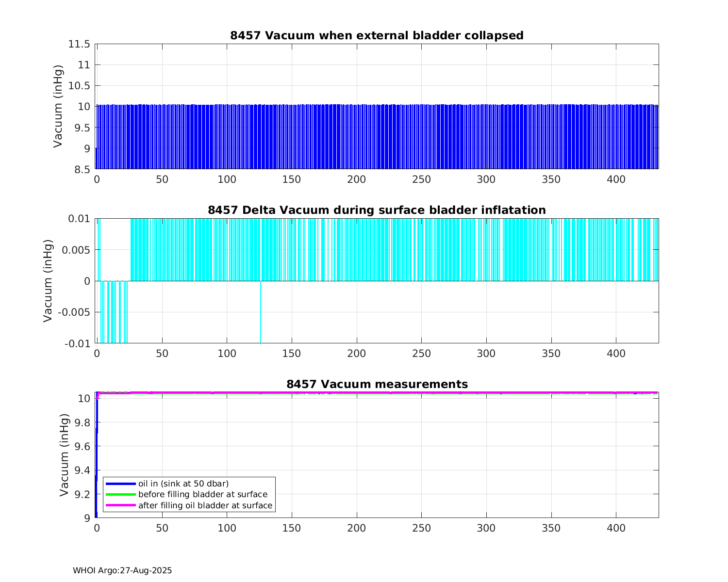Click the y-axis label of the top plot
This screenshot has height=582, width=728.
pyautogui.click(x=58, y=106)
